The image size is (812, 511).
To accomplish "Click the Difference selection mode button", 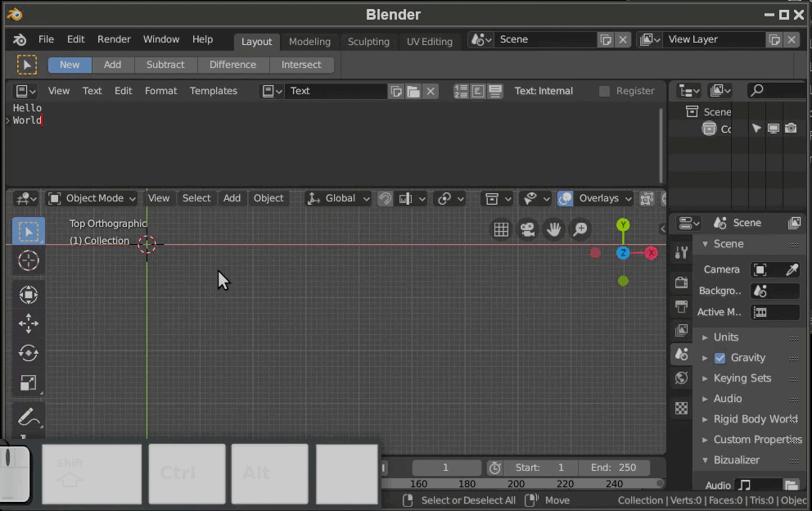I will [232, 65].
